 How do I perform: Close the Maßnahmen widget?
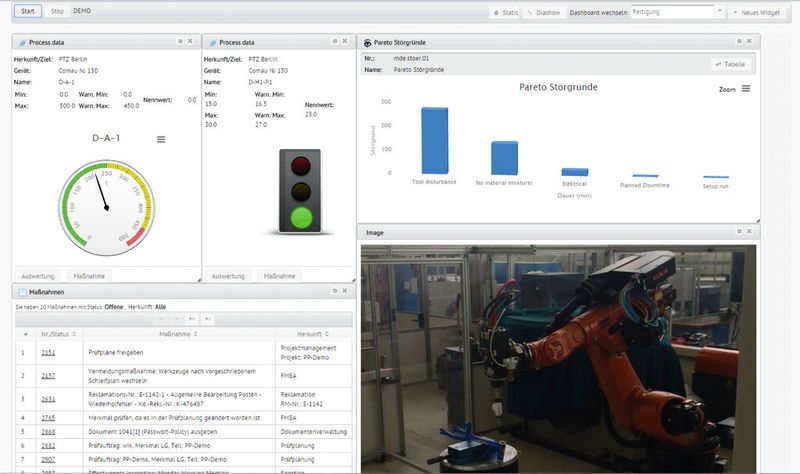tap(344, 291)
